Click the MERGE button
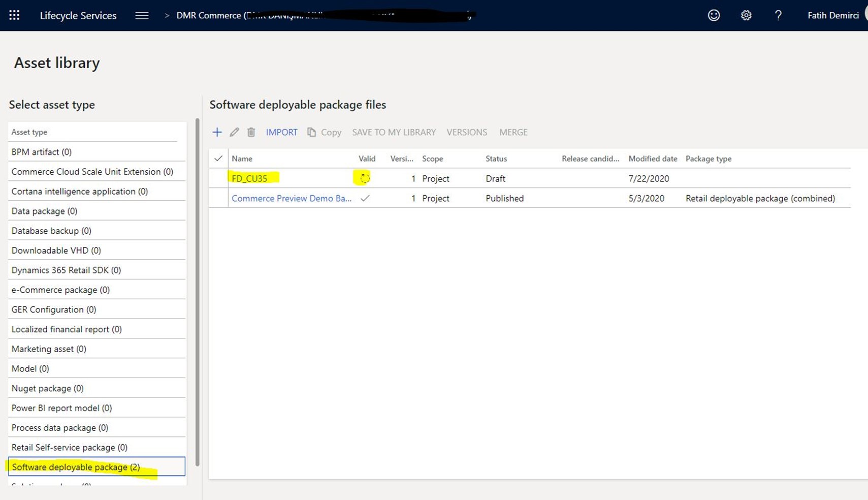The height and width of the screenshot is (500, 868). coord(513,132)
